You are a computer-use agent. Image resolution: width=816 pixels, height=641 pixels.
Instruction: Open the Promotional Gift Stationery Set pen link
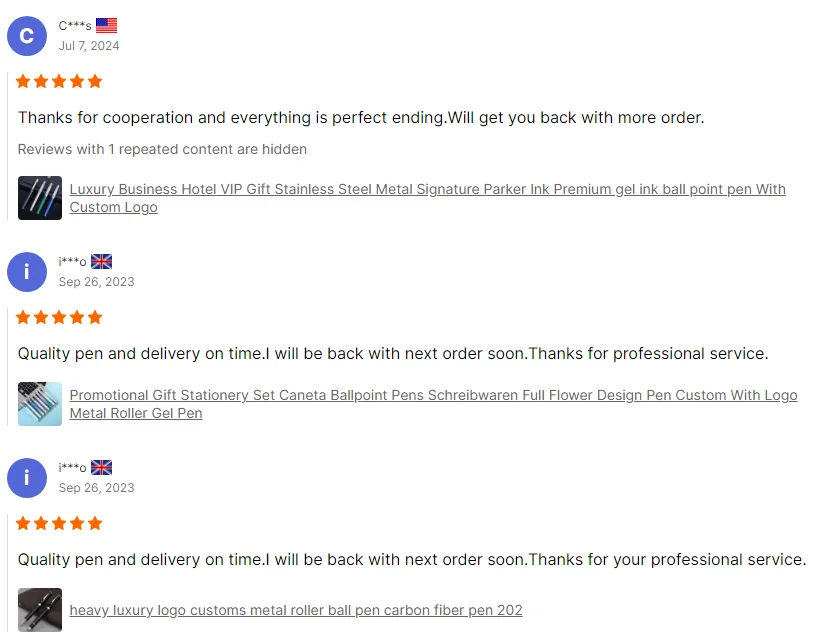coord(433,395)
